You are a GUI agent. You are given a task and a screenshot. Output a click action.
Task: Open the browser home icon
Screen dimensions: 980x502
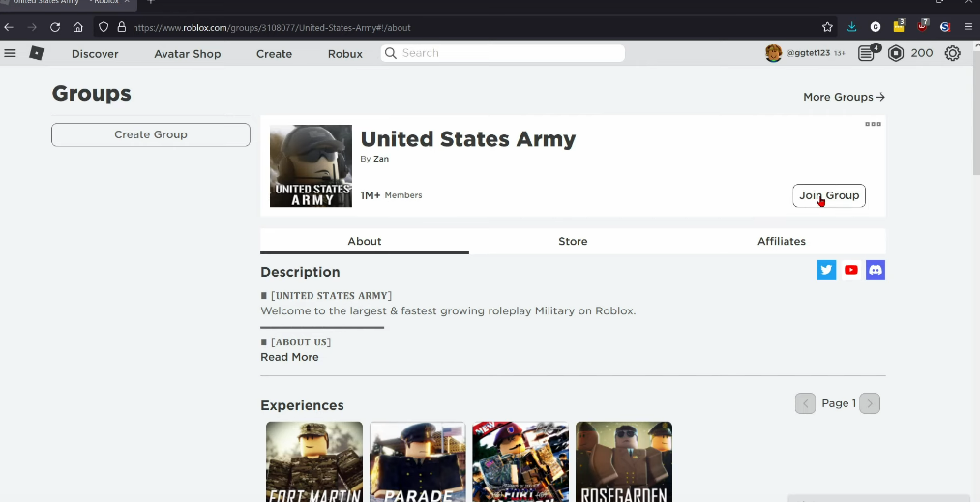[x=78, y=27]
